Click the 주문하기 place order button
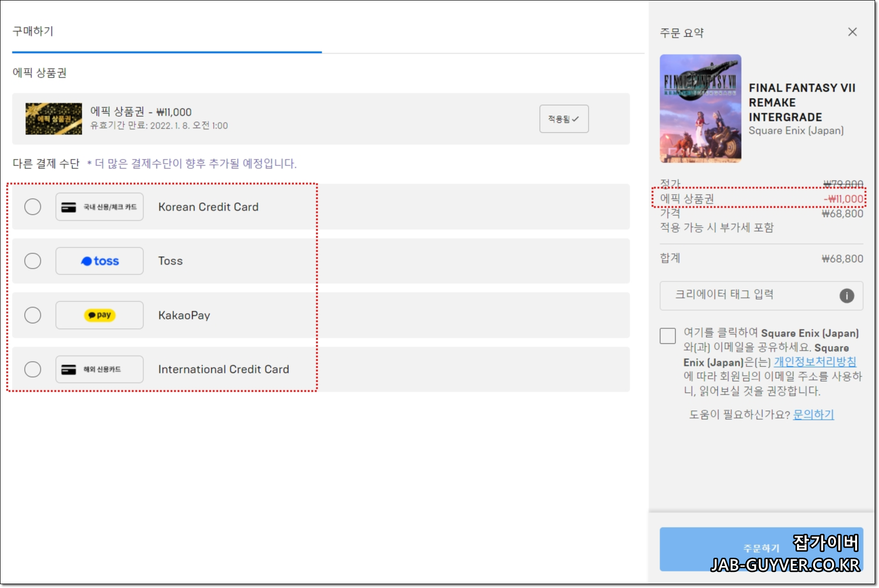The width and height of the screenshot is (879, 588). (761, 549)
